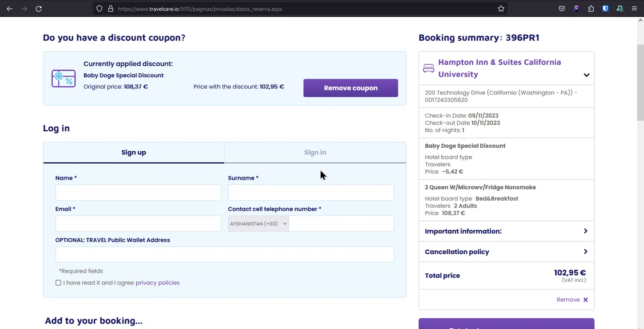This screenshot has width=644, height=329.
Task: Click Price with the discount 102,95 €
Action: coord(239,86)
